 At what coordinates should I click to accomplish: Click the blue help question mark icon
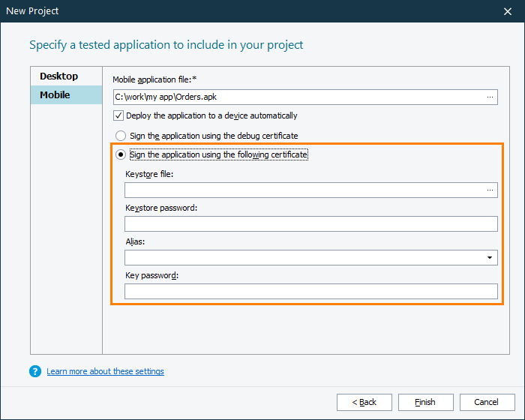35,371
